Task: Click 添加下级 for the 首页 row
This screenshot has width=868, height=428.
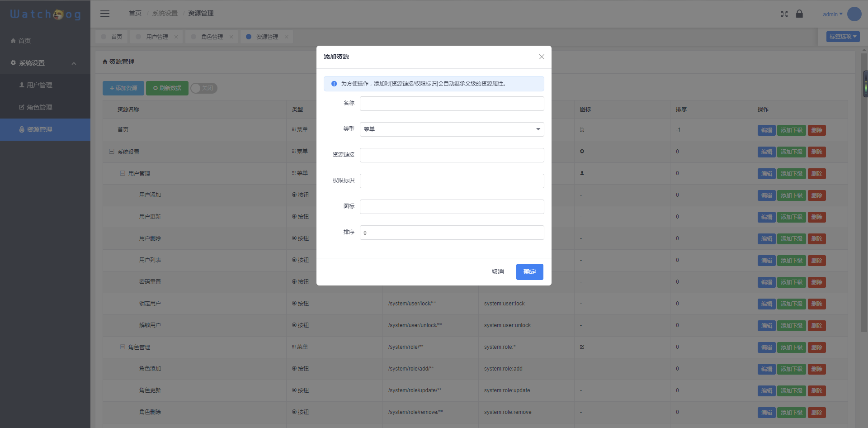Action: (x=792, y=130)
